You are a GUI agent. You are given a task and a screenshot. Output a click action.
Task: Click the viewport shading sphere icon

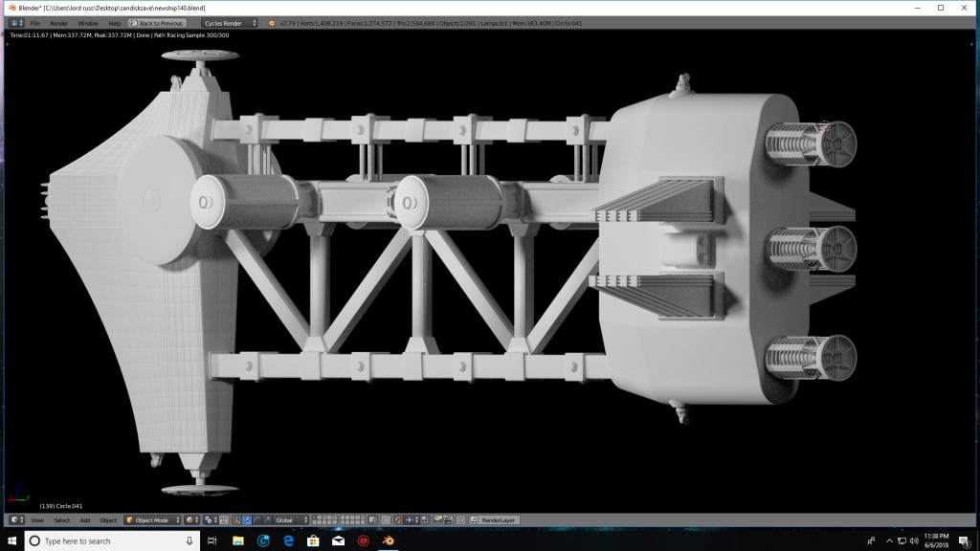189,519
